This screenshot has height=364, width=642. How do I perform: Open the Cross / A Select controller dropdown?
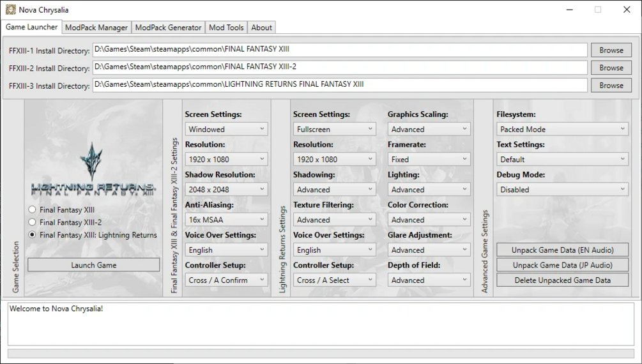[335, 280]
